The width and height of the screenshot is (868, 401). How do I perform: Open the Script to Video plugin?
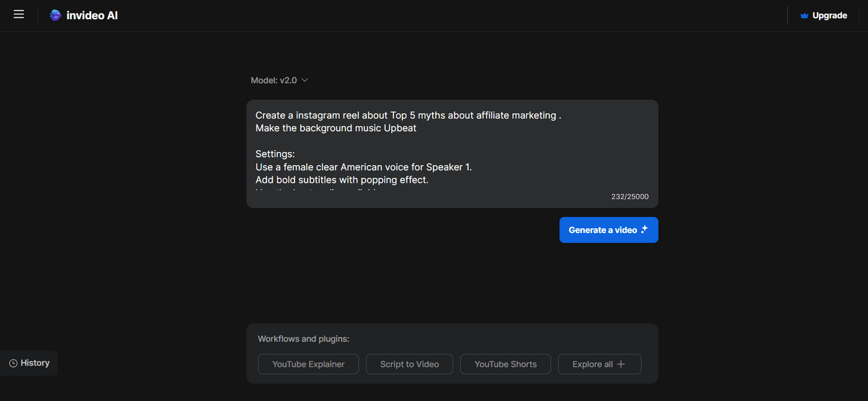click(409, 364)
